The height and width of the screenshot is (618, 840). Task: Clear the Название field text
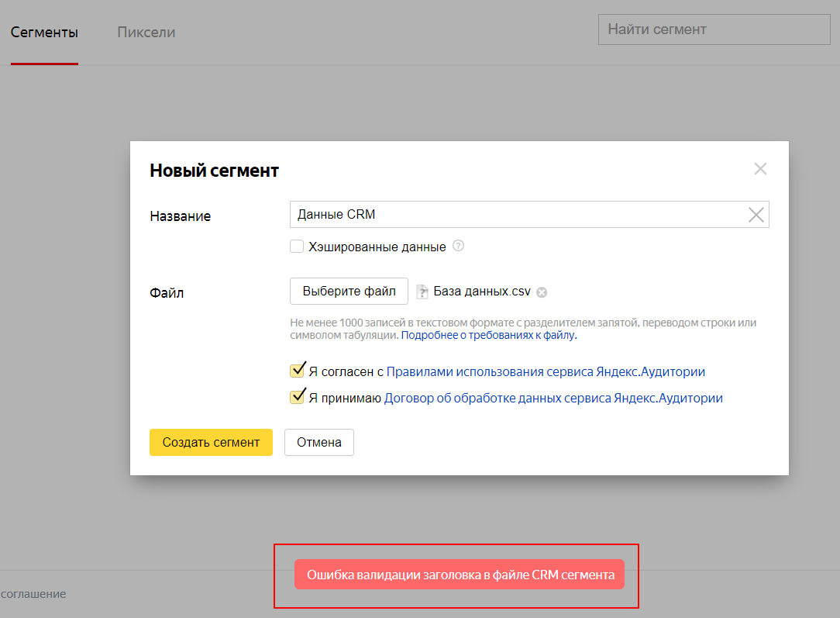coord(756,216)
